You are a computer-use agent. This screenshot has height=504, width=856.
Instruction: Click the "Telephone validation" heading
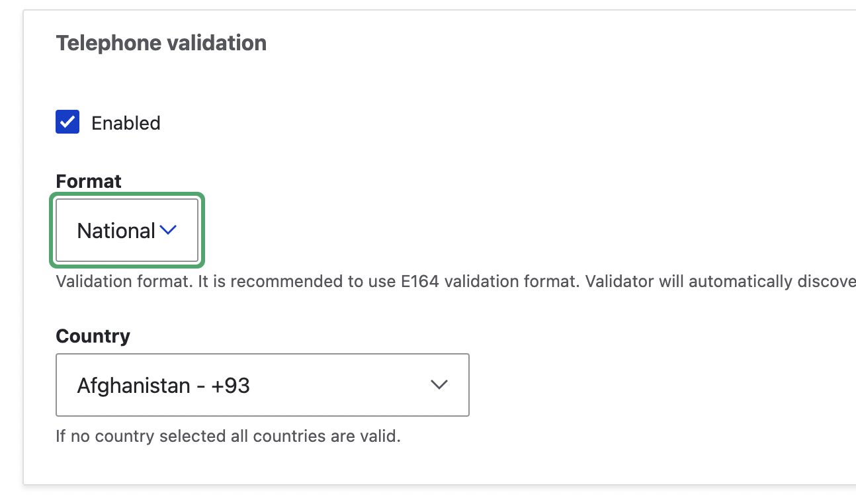pos(161,43)
